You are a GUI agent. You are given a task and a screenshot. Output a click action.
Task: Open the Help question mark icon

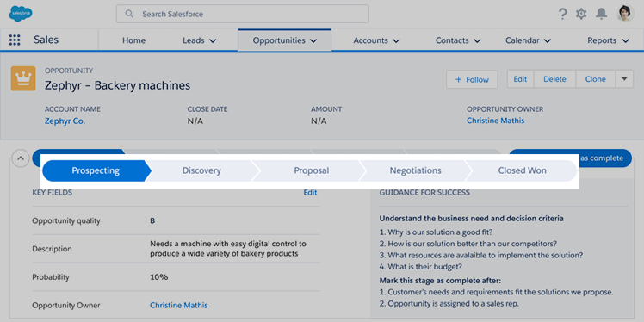point(563,14)
